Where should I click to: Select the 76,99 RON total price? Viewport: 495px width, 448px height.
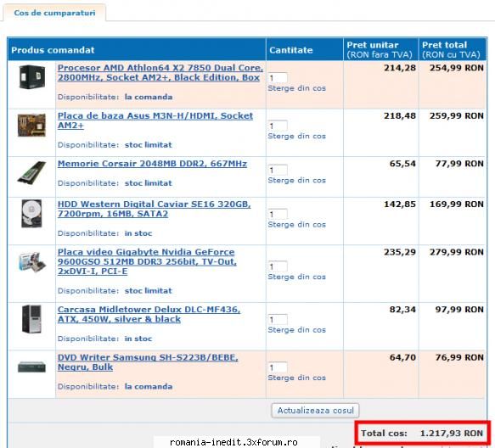pyautogui.click(x=459, y=357)
